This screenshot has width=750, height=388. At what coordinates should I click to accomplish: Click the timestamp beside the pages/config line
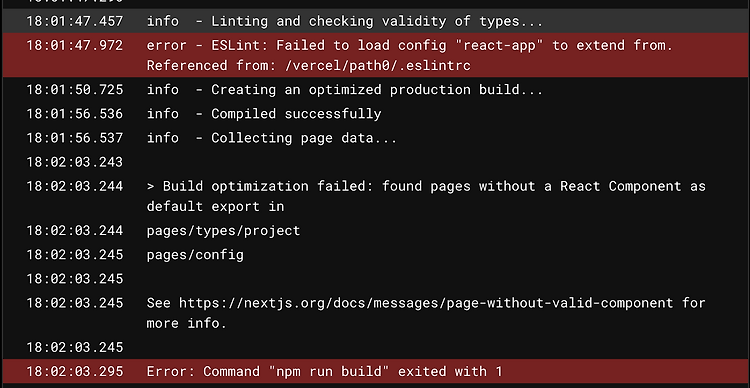tap(74, 255)
